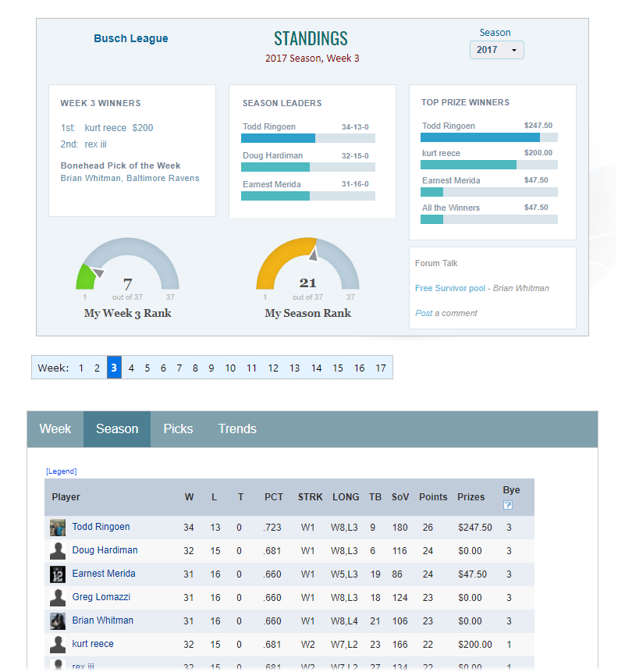
Task: Switch to the Picks tab
Action: (x=178, y=429)
